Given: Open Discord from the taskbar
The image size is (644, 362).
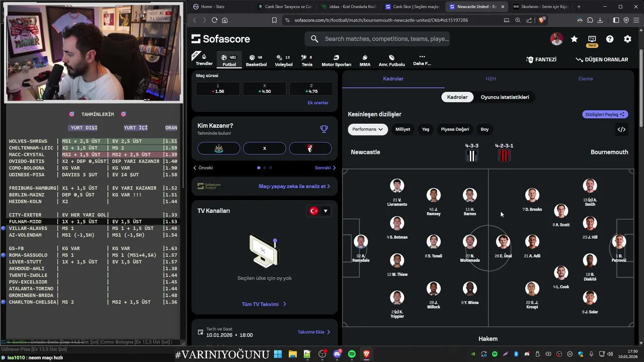Looking at the screenshot, I should (337, 354).
